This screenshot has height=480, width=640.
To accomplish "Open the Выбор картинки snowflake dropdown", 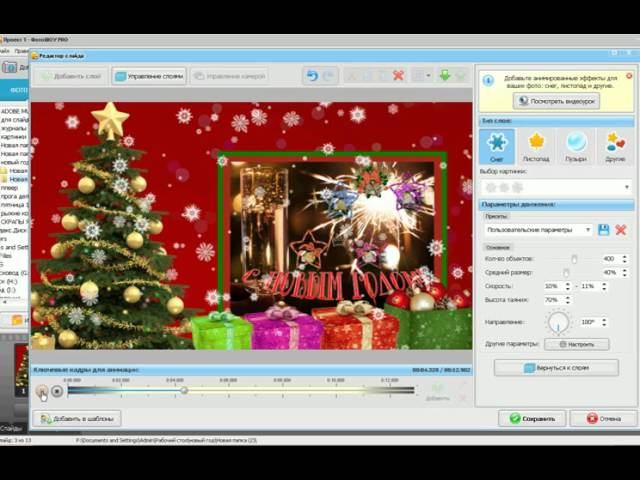I will pos(556,187).
